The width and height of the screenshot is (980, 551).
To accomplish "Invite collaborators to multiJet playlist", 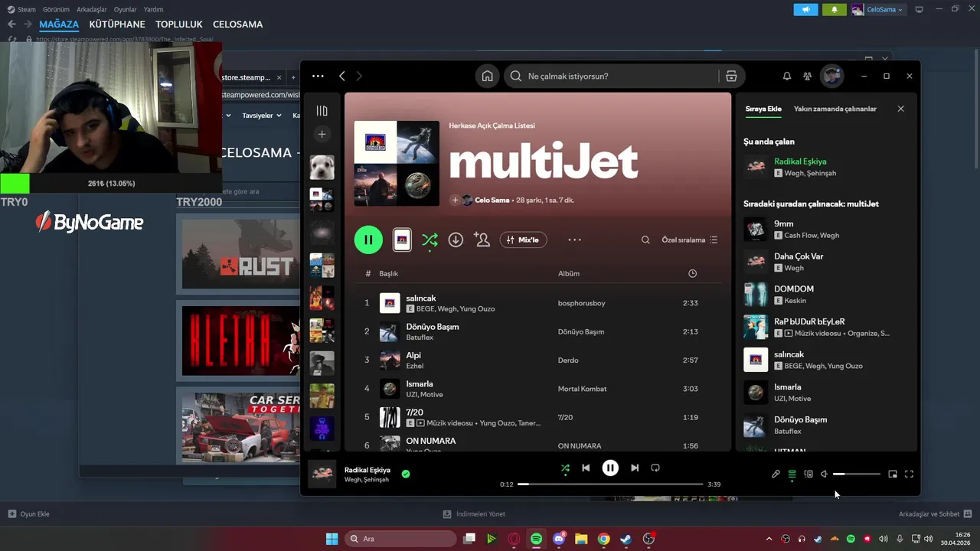I will tap(482, 240).
